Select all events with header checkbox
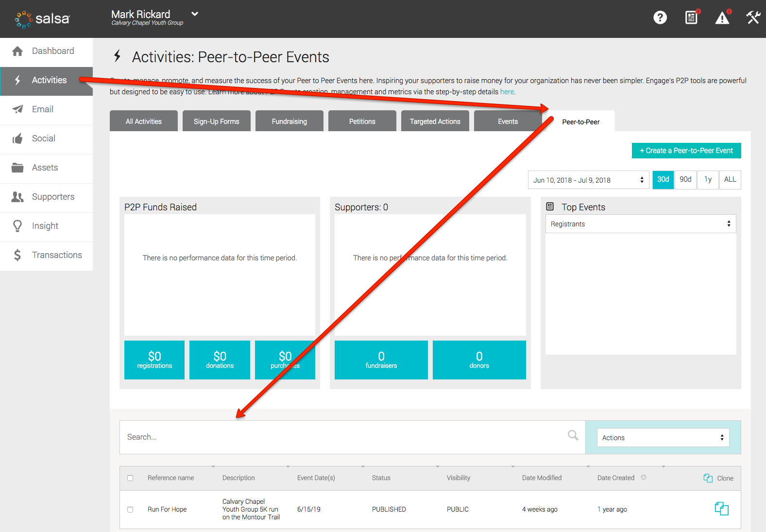766x532 pixels. 130,478
